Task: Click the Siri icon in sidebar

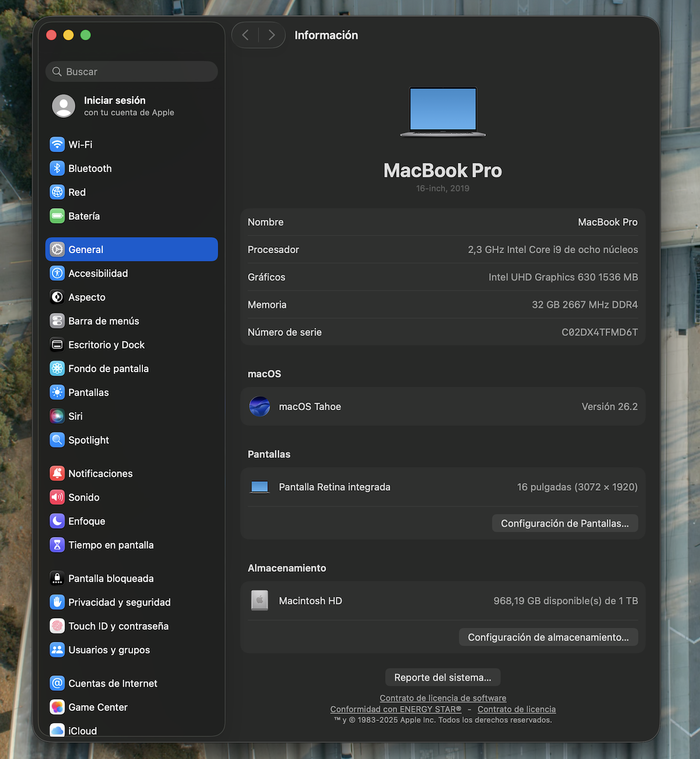Action: [57, 416]
